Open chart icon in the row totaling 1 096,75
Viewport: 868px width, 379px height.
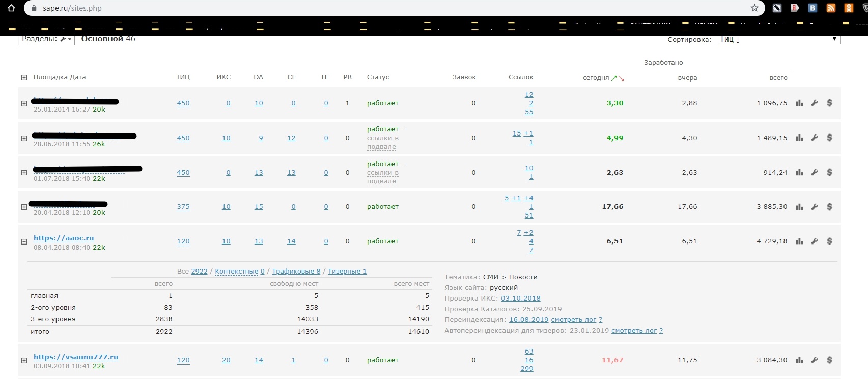tap(799, 103)
